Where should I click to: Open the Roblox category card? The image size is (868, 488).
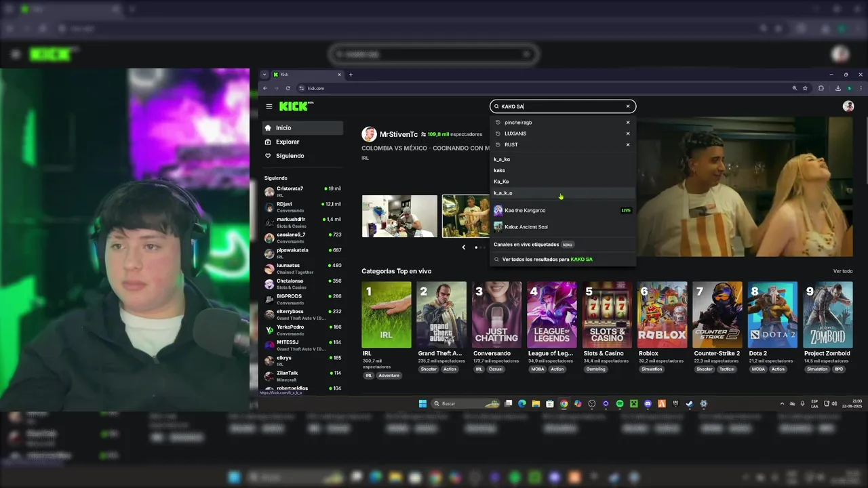tap(663, 314)
